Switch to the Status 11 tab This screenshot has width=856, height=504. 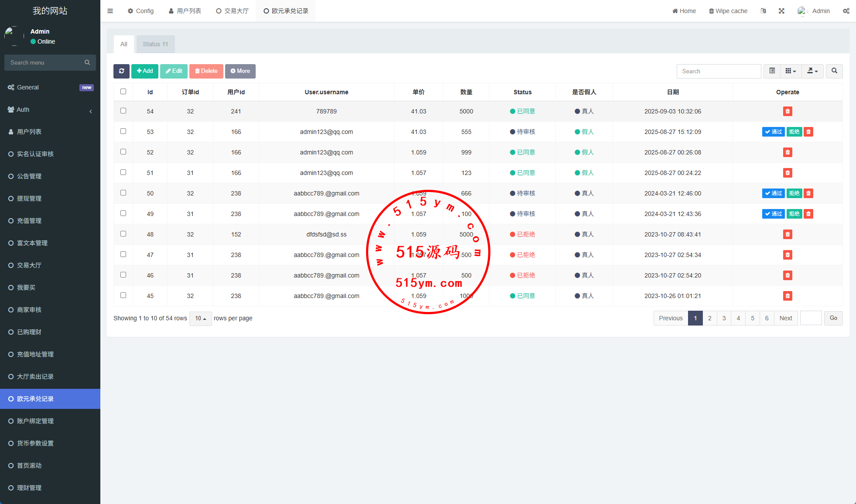[155, 44]
